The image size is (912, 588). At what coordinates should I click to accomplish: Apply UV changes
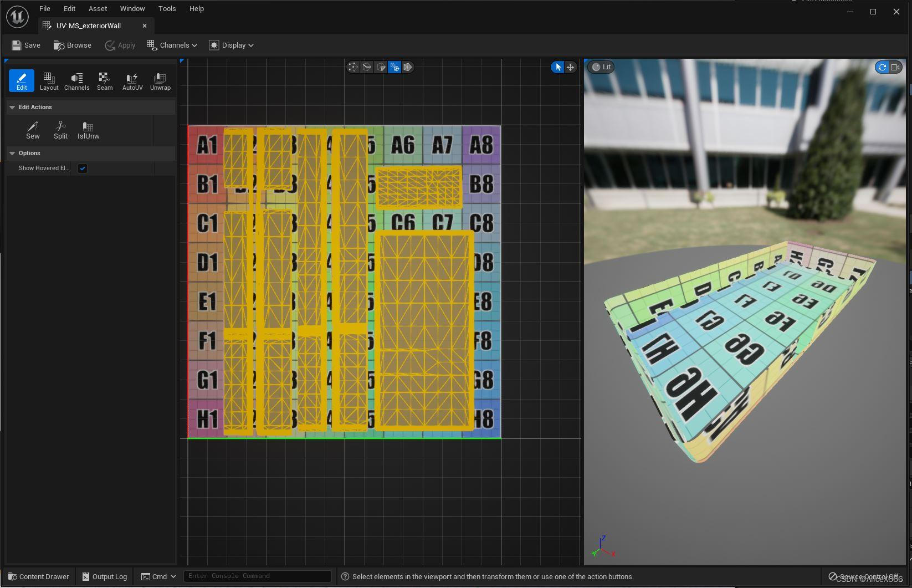click(x=120, y=45)
